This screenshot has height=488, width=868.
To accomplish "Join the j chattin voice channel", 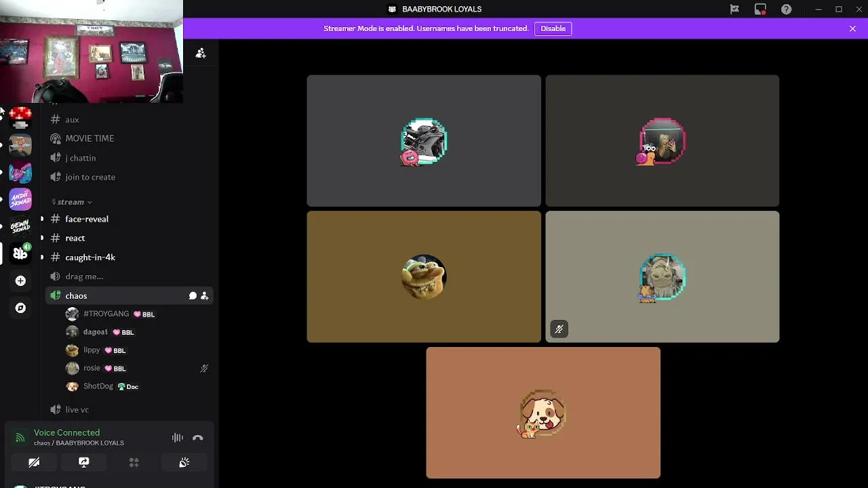I will coord(129,158).
